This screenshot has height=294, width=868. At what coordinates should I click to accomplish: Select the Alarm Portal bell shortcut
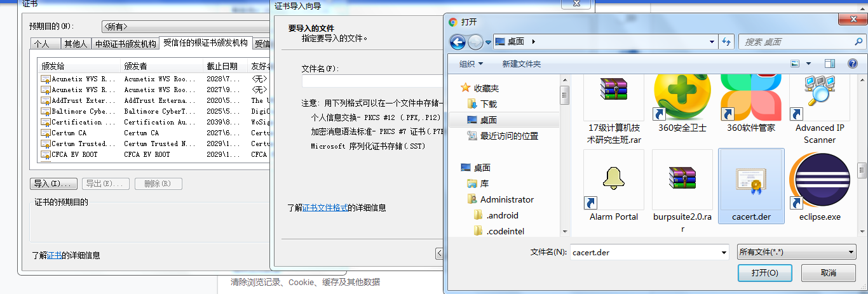614,180
